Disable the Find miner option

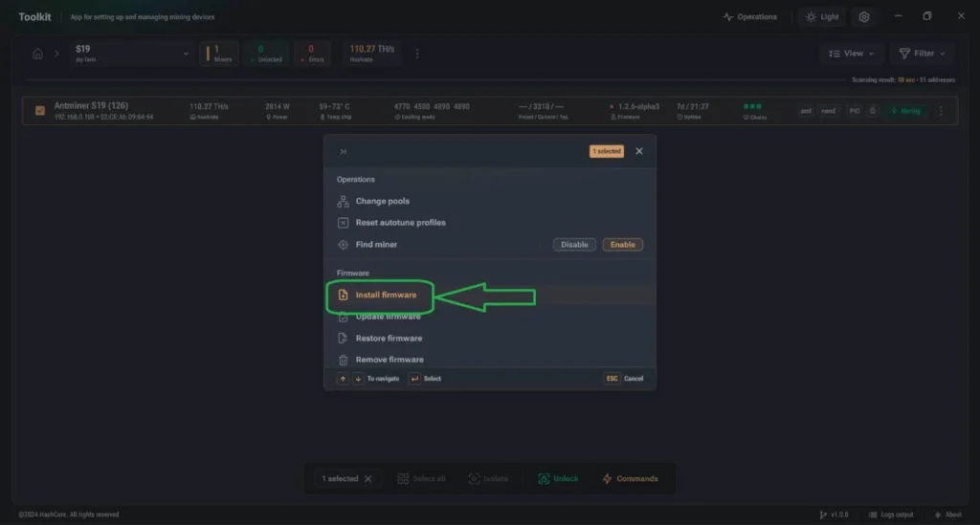(574, 245)
